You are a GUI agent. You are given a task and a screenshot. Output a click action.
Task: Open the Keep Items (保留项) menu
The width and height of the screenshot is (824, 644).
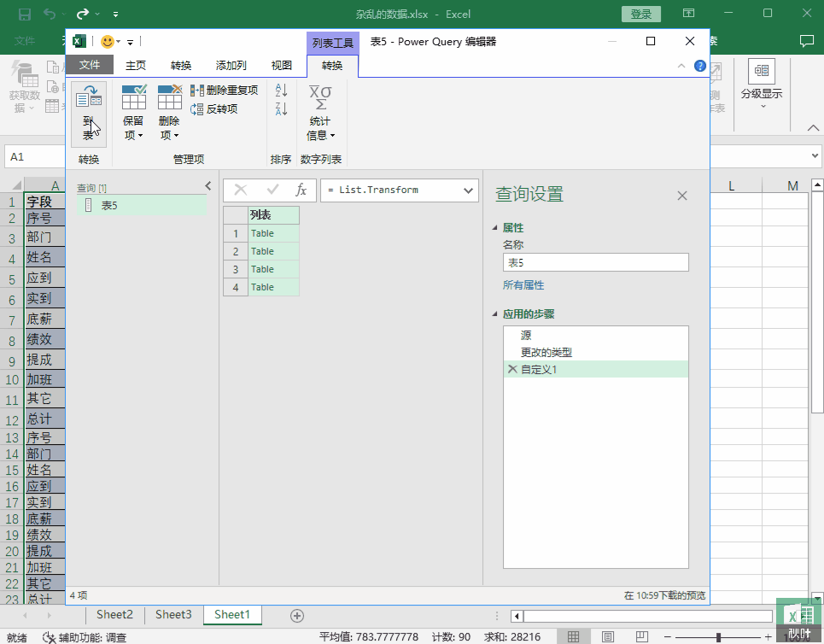(133, 114)
